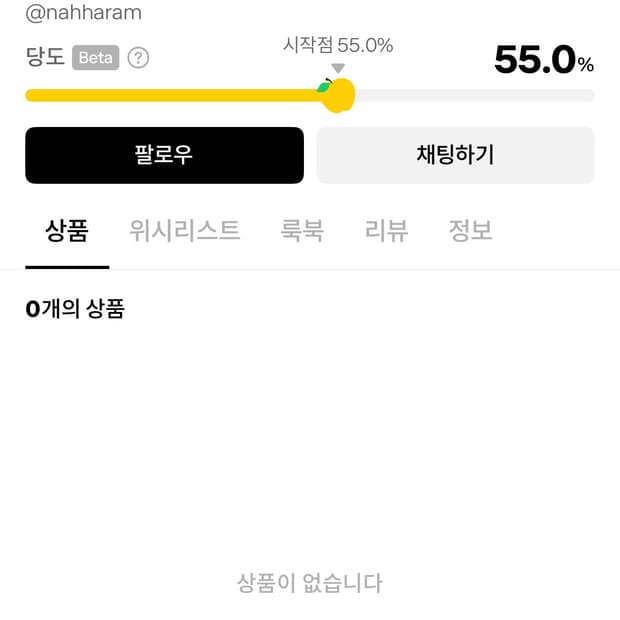
Task: Switch to the 위시리스트 tab
Action: 184,232
